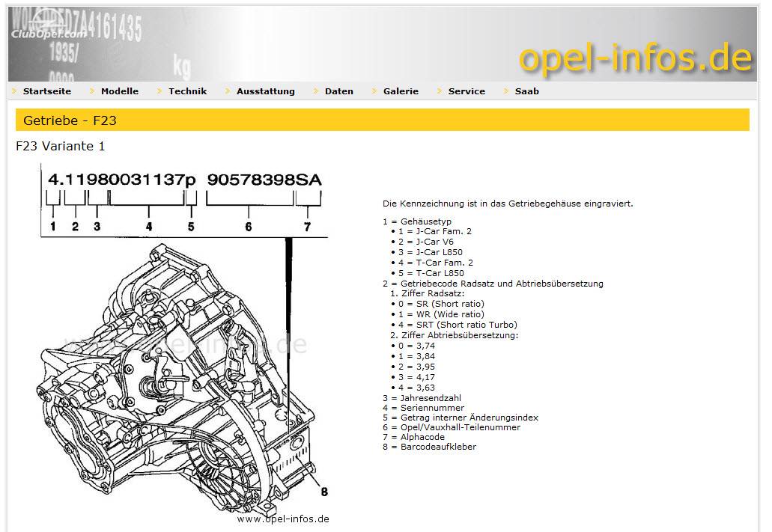
Task: Click the sentence about the Getriebegehäuse engraving
Action: click(x=508, y=204)
